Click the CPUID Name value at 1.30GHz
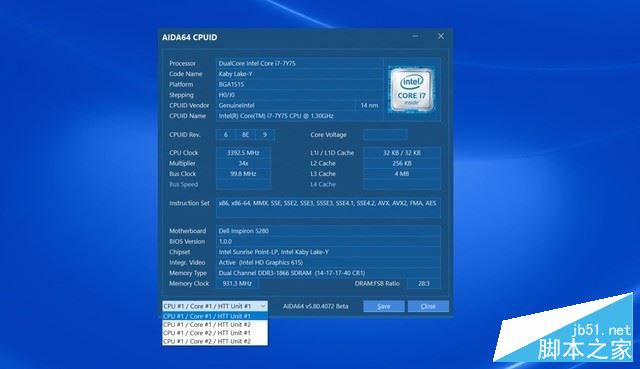This screenshot has width=640, height=369. pyautogui.click(x=300, y=116)
